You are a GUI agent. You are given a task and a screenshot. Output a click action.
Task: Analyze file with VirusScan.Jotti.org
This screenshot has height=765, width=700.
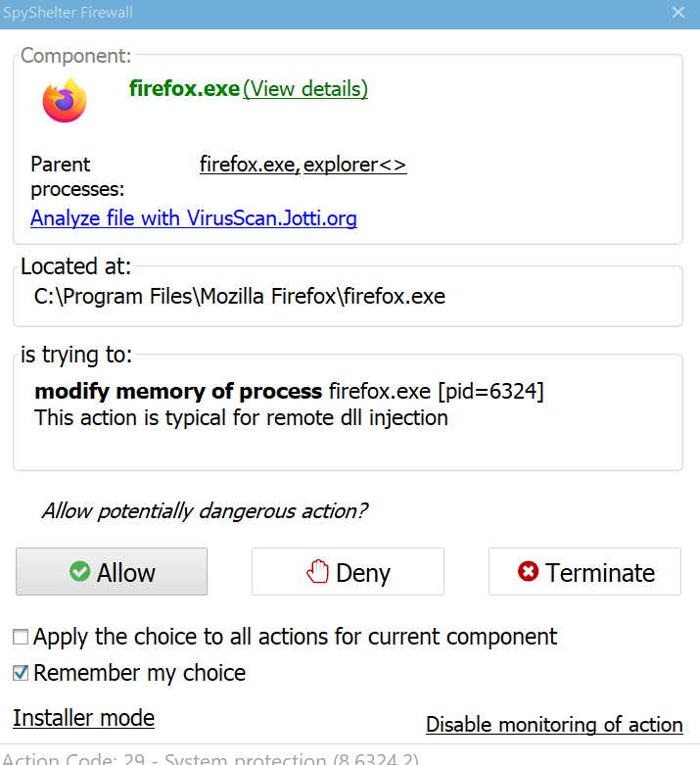coord(193,218)
